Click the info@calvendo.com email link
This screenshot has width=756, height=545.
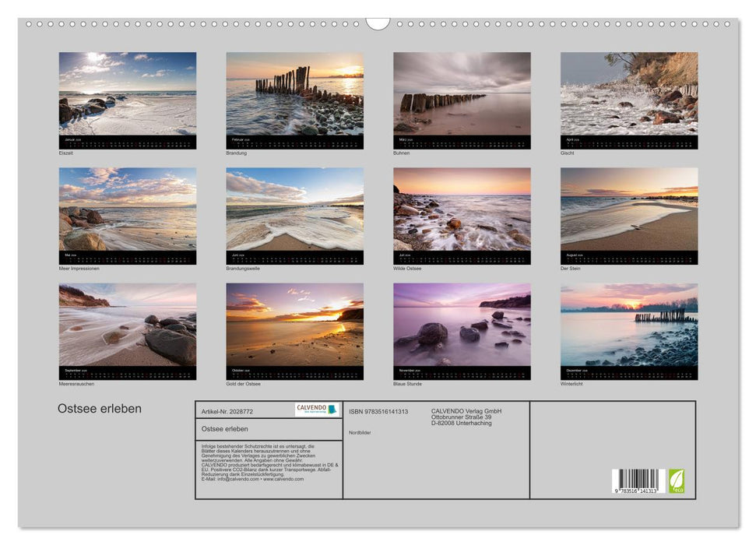coord(238,479)
